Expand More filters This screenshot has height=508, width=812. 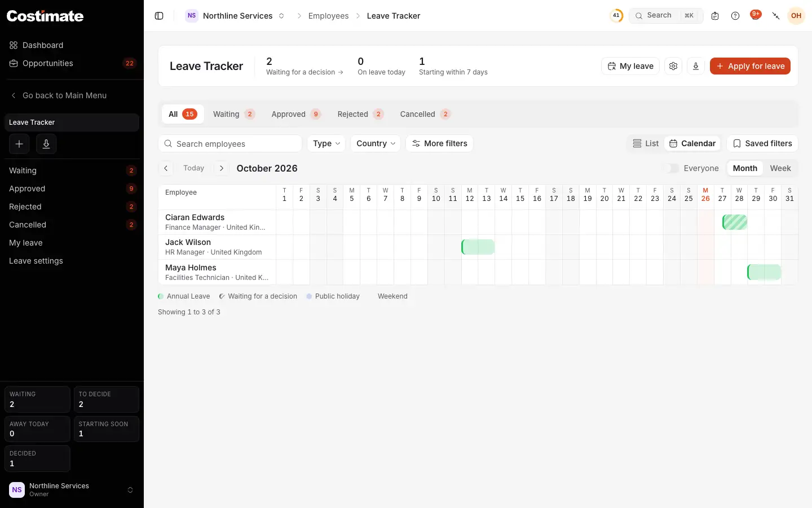pyautogui.click(x=440, y=143)
